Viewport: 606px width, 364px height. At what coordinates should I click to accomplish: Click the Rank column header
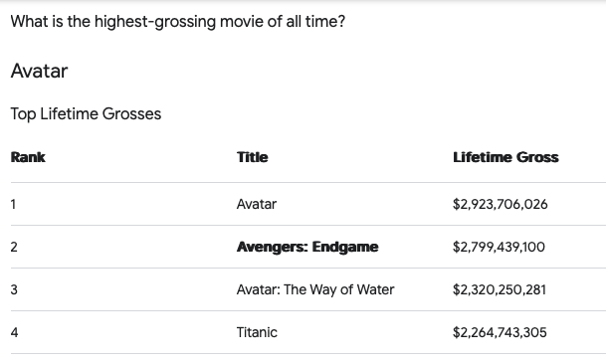click(x=28, y=157)
